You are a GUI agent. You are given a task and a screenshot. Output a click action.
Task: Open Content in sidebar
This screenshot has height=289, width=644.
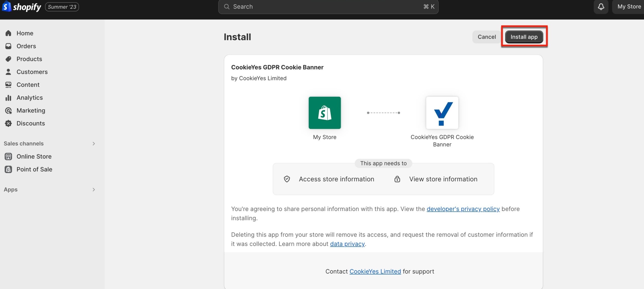(x=28, y=85)
